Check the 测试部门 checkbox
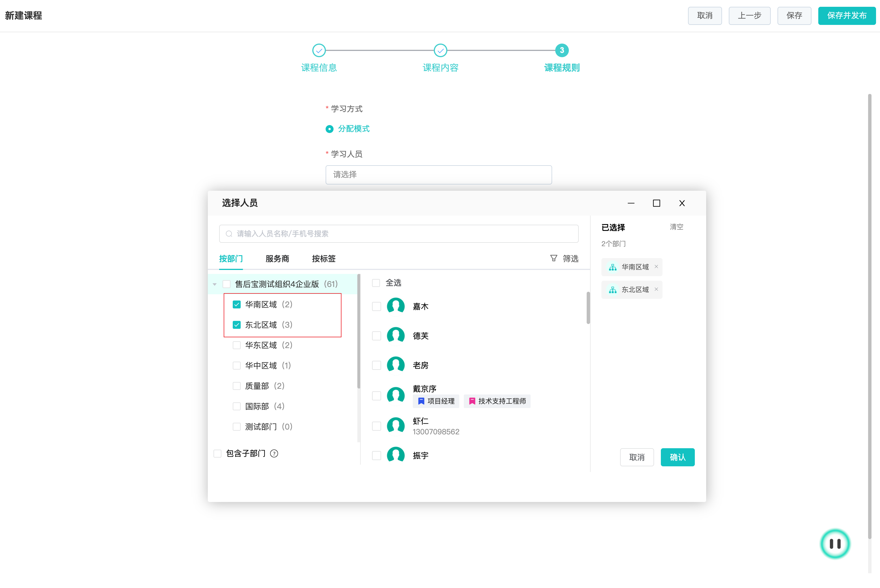Viewport: 880px width, 588px height. [x=236, y=426]
